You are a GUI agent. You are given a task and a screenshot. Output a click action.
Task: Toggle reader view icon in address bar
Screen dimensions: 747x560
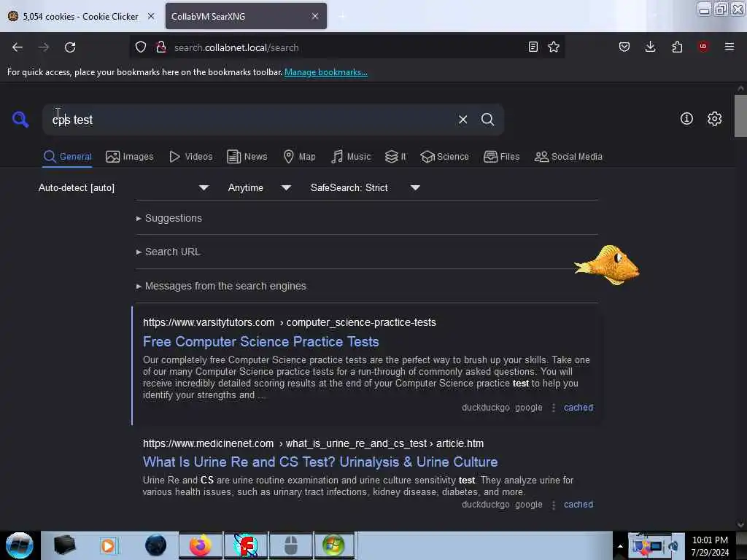tap(533, 47)
